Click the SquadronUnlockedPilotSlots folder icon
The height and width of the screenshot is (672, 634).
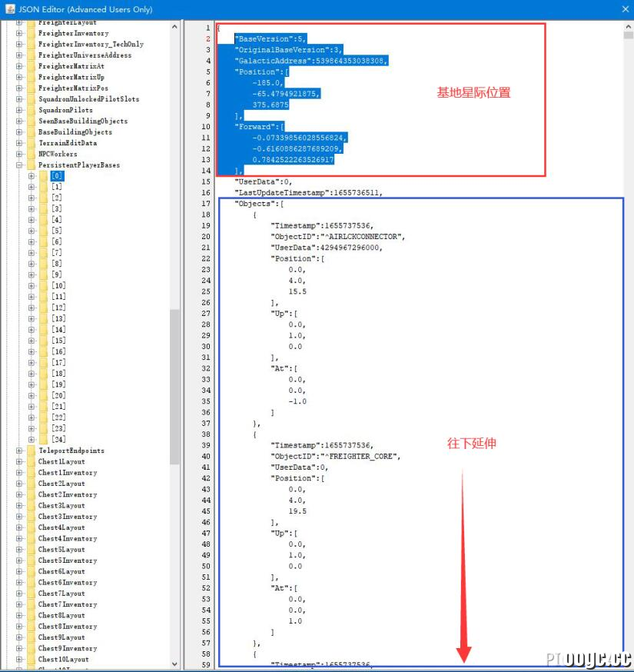31,99
